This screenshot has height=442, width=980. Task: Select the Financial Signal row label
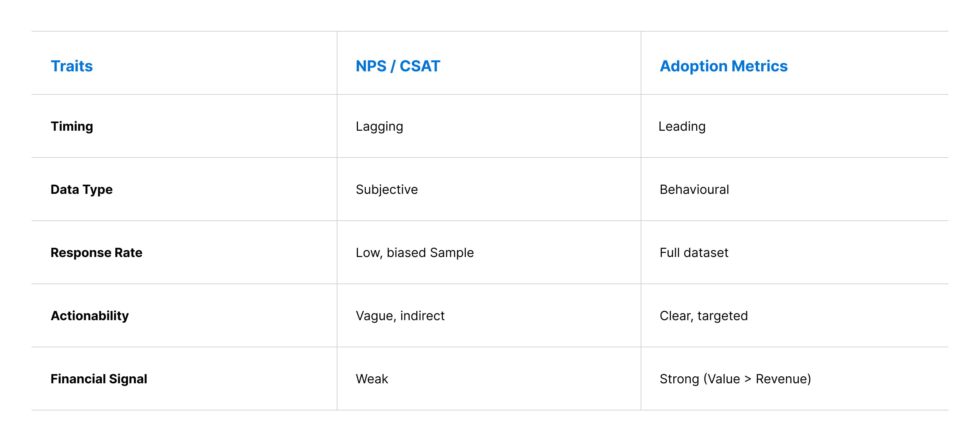point(99,379)
